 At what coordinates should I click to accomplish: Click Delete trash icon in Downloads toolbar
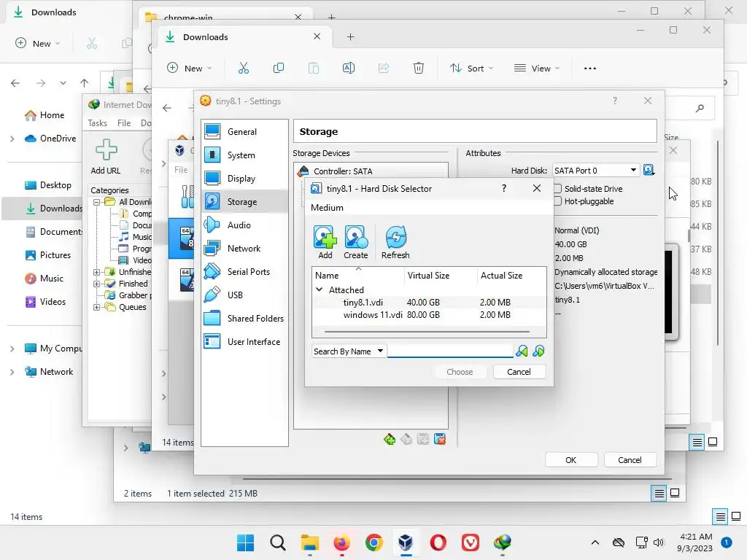[418, 68]
